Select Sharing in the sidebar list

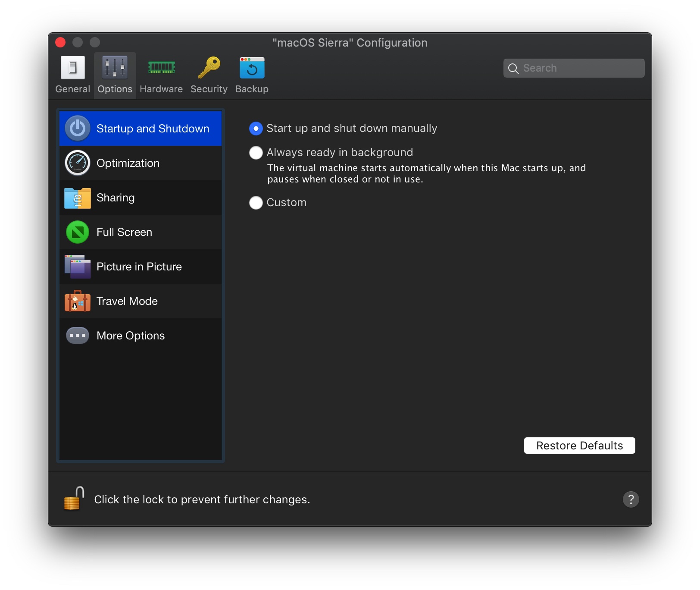[141, 198]
